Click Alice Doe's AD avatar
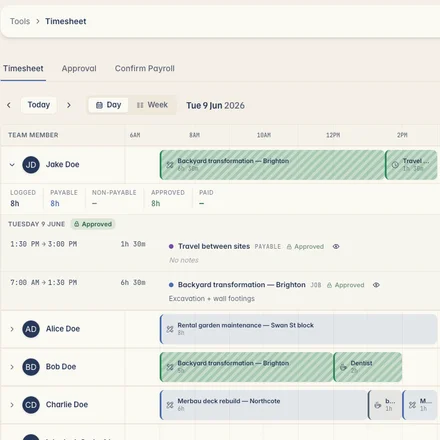Screen dimensions: 440x440 [x=31, y=329]
